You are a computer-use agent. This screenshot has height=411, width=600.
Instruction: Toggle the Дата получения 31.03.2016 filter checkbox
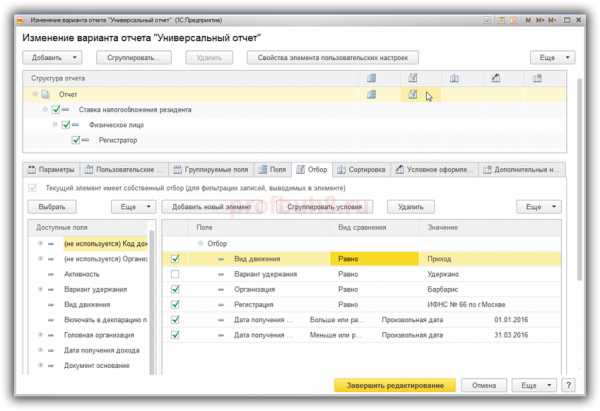pyautogui.click(x=175, y=335)
